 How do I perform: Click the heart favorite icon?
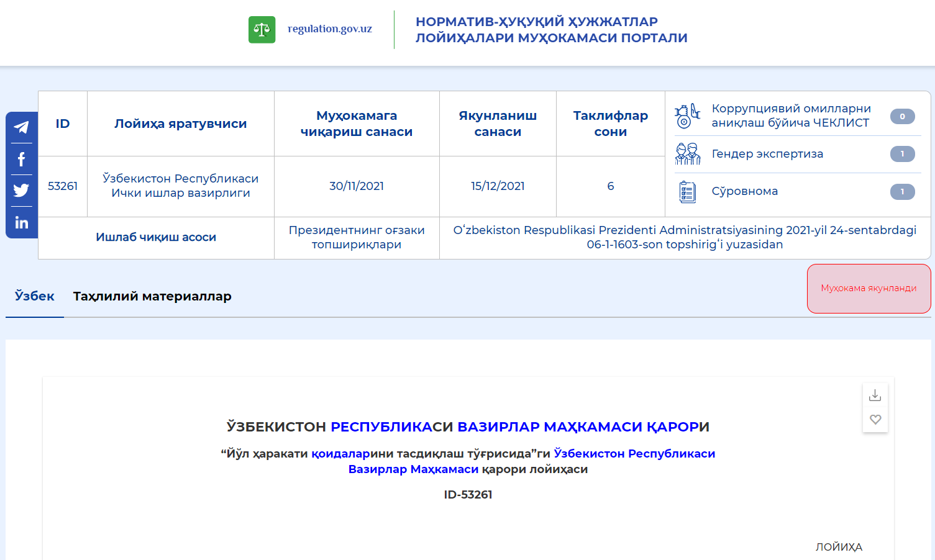coord(875,420)
